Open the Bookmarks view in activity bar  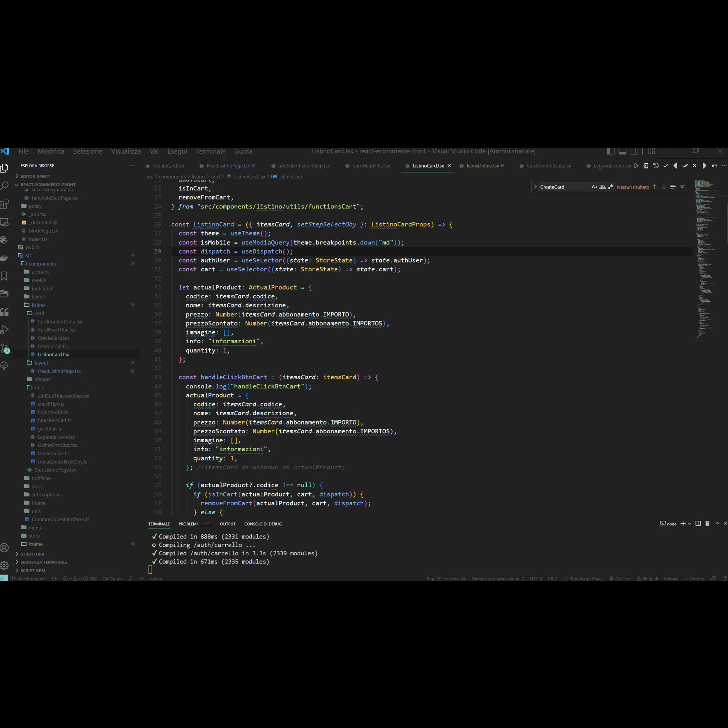(x=4, y=276)
